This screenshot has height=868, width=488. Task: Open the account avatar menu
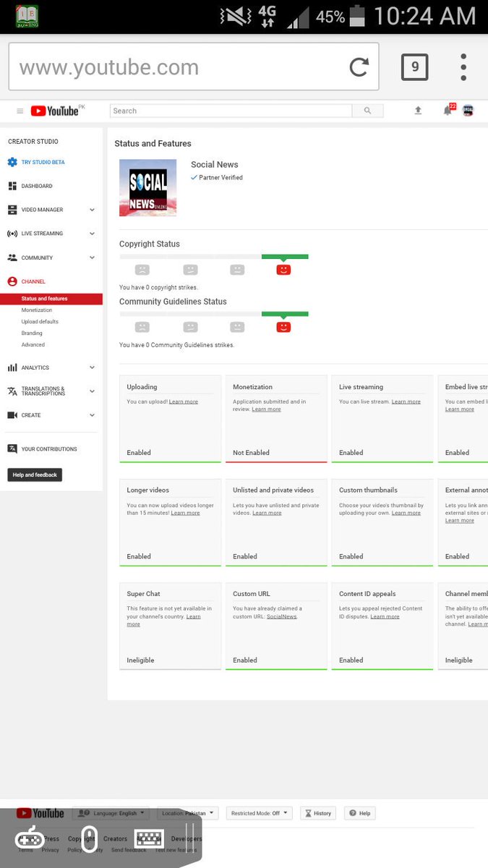coord(468,111)
